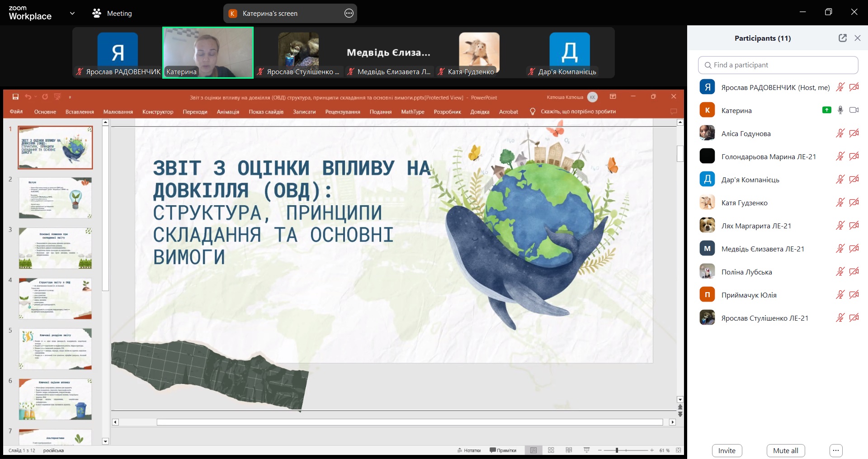This screenshot has height=459, width=868.
Task: Select Катя Гудзенко video tile
Action: coord(479,52)
